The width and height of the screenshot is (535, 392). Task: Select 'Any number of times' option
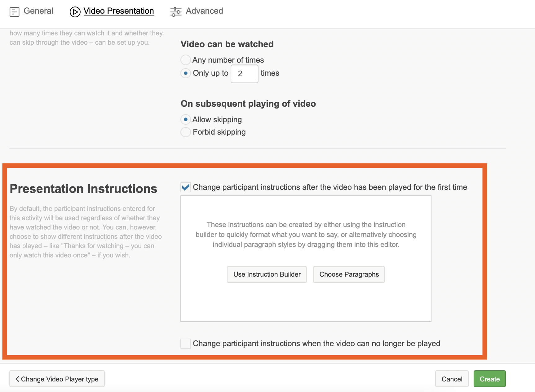click(x=186, y=60)
